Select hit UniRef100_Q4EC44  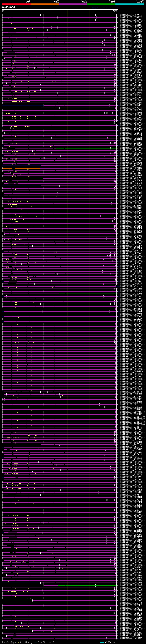[x=131, y=180]
